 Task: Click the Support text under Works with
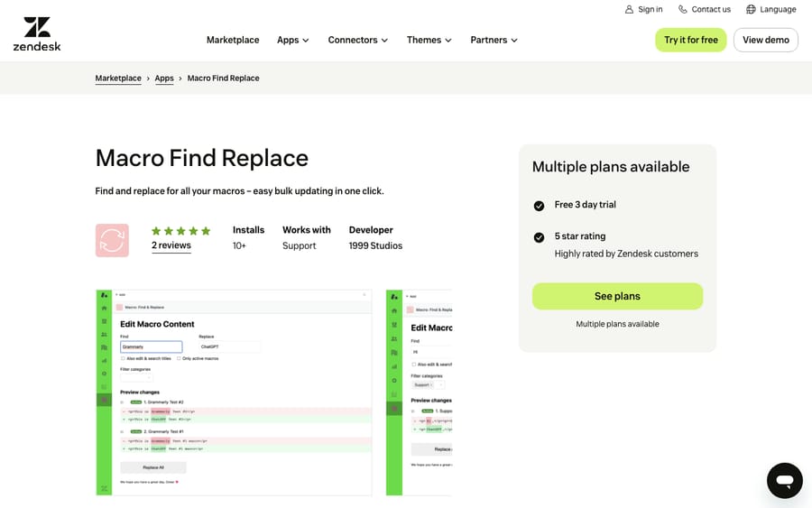[x=299, y=245]
